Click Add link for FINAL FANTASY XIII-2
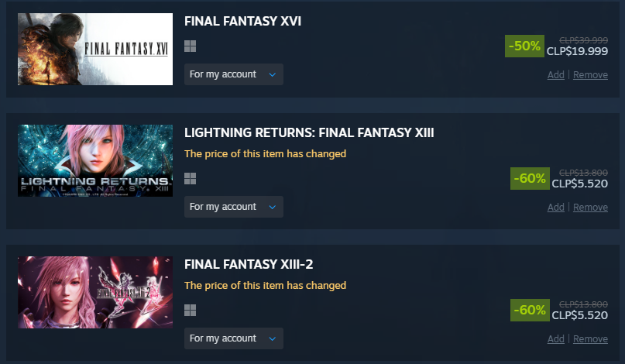Screen dimensions: 625x364 (555, 339)
